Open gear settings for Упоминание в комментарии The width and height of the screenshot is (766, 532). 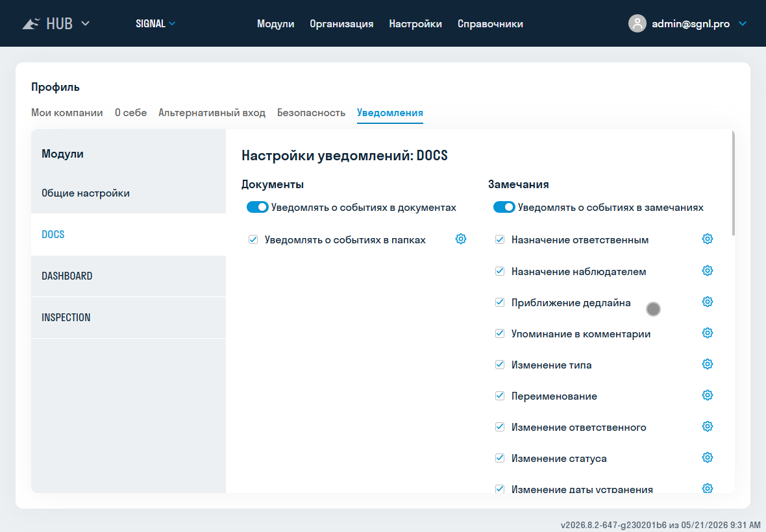708,333
